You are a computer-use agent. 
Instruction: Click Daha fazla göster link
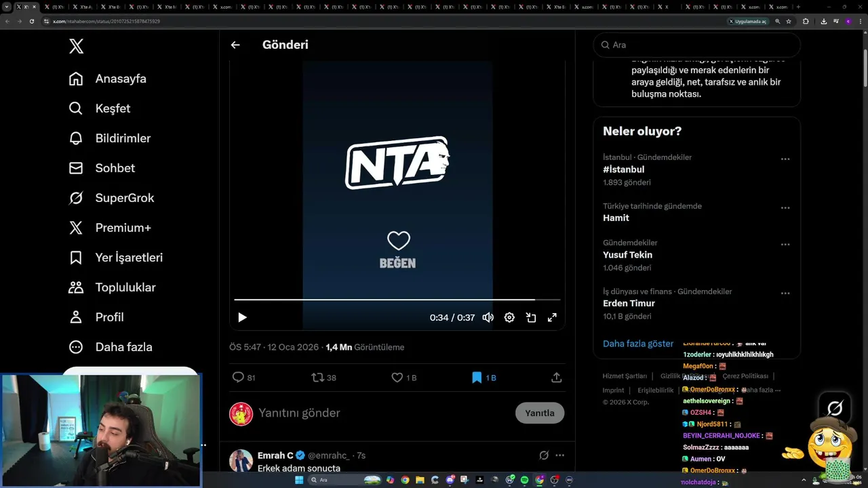[638, 344]
